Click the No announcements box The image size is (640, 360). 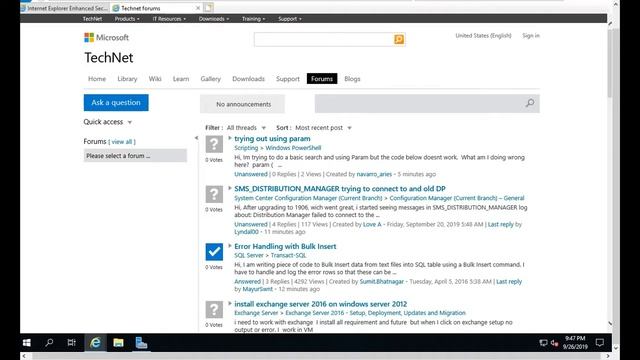(243, 104)
